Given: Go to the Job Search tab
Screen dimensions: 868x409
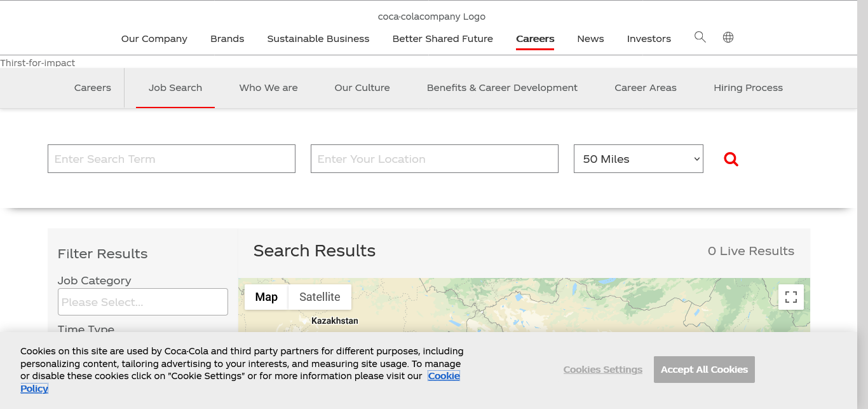Looking at the screenshot, I should point(175,88).
